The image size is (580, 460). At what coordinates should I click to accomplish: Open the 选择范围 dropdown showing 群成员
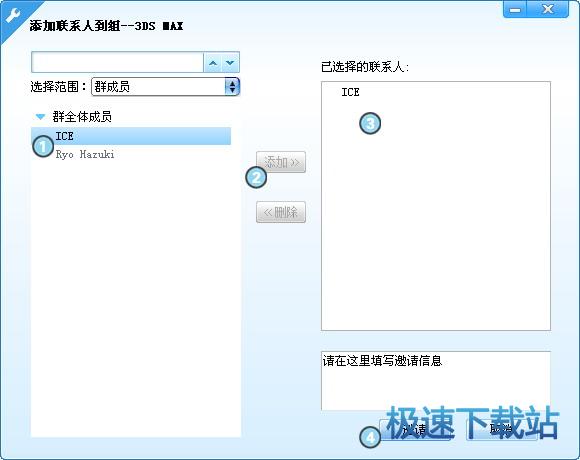[165, 87]
